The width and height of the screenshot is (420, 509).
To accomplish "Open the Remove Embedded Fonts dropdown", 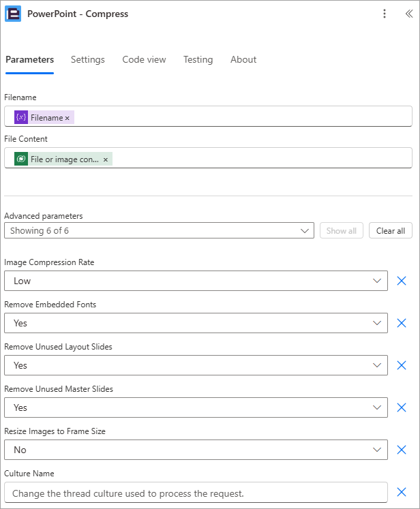I will pyautogui.click(x=196, y=323).
